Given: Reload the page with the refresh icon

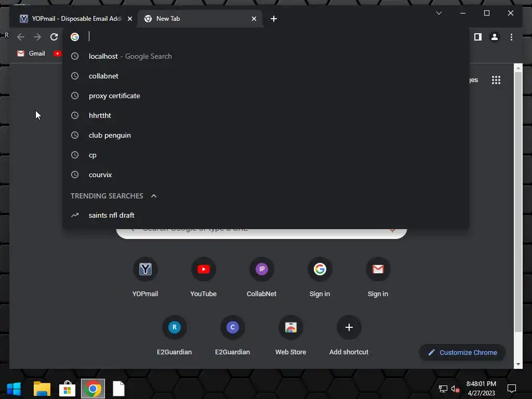Looking at the screenshot, I should (x=54, y=37).
